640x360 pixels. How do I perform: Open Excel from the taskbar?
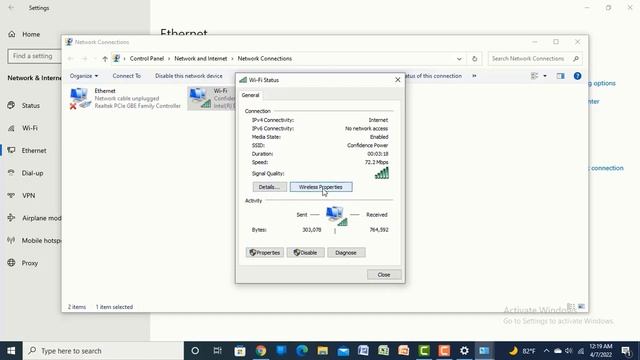click(x=383, y=351)
